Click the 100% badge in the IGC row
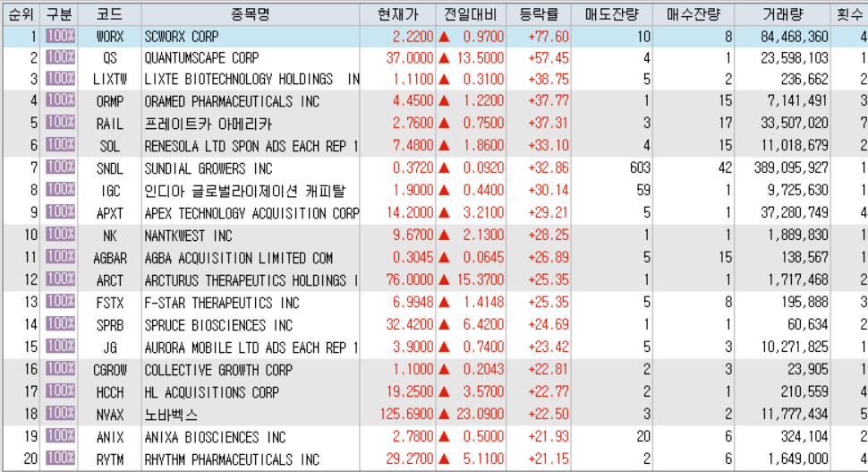The image size is (868, 472). (x=60, y=190)
